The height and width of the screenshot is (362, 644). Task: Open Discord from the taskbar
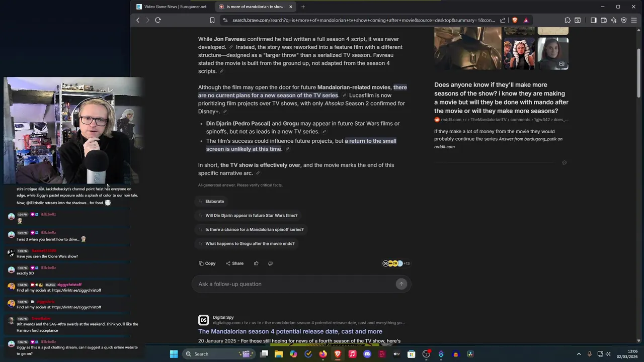coord(367,354)
